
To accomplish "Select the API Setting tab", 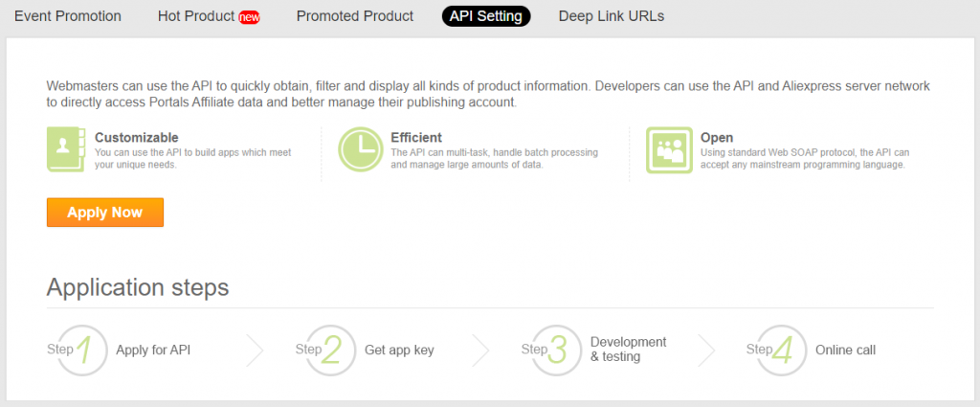I will (x=486, y=16).
